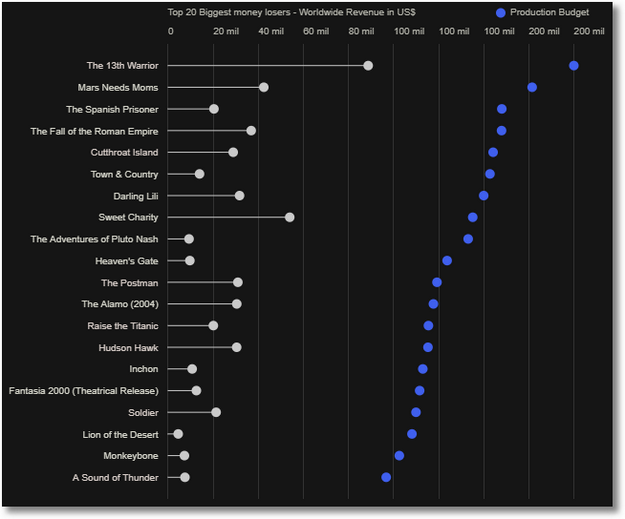This screenshot has height=519, width=625.
Task: Select the 'Lion of the Desert' label
Action: point(120,435)
